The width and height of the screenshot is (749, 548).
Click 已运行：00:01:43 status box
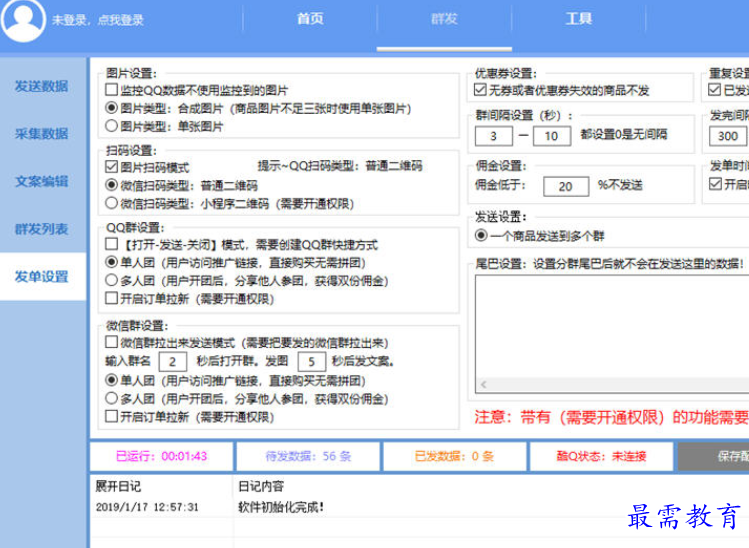click(161, 456)
